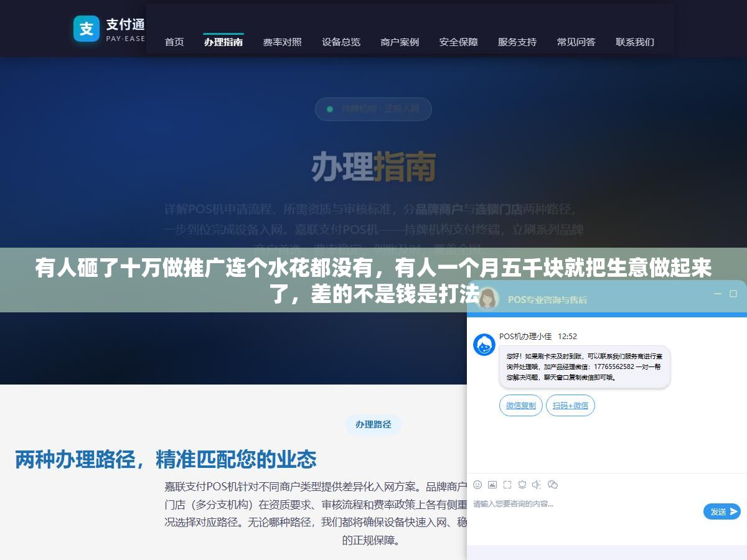Click POS机办理小佳 bot avatar

[x=484, y=345]
